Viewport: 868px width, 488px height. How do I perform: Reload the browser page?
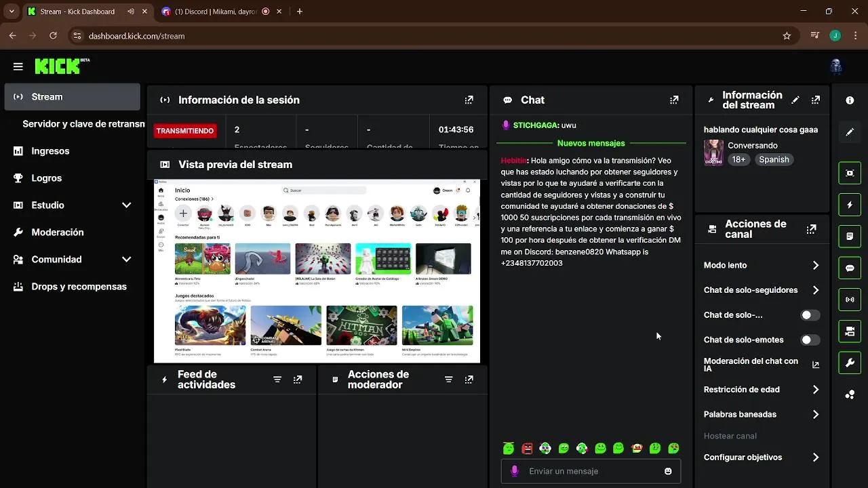point(53,36)
